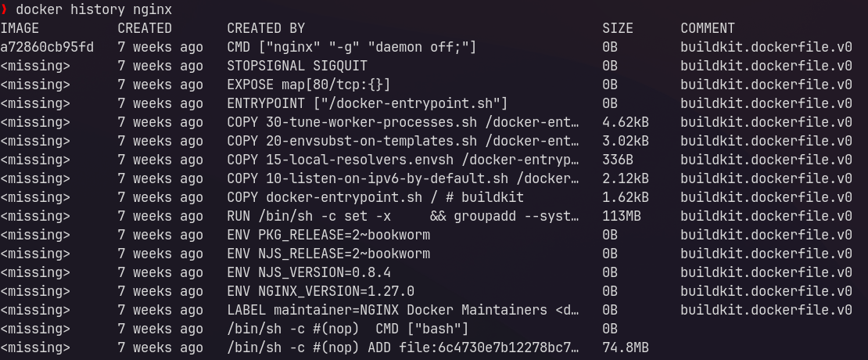Click the ADD file:6c4730e7b12278bc7 line
This screenshot has height=360, width=868.
(x=403, y=347)
